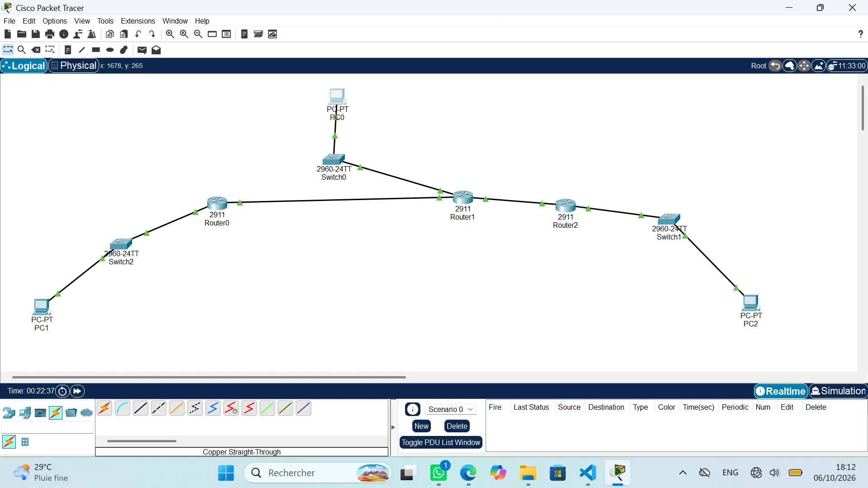Open the Print icon in toolbar
The height and width of the screenshot is (488, 868).
(50, 34)
